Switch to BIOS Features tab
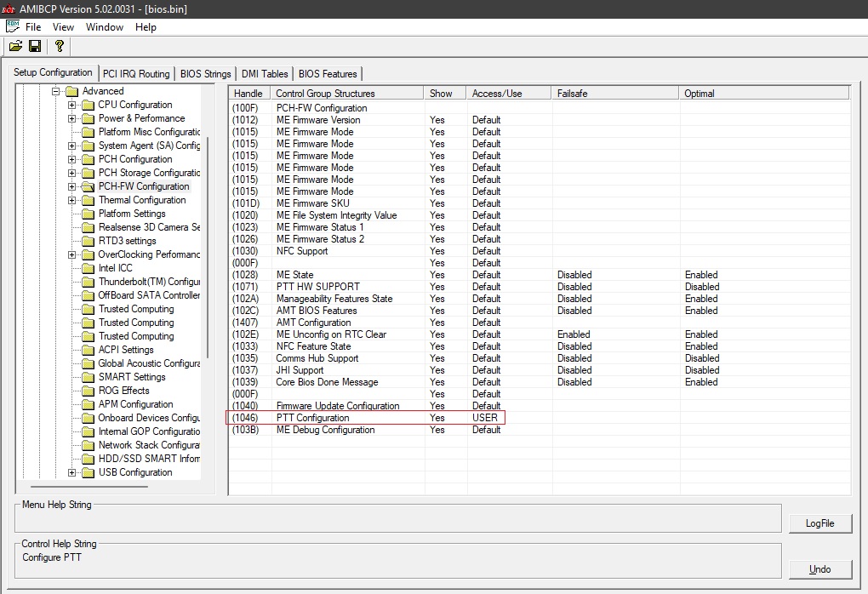The height and width of the screenshot is (594, 868). coord(328,74)
